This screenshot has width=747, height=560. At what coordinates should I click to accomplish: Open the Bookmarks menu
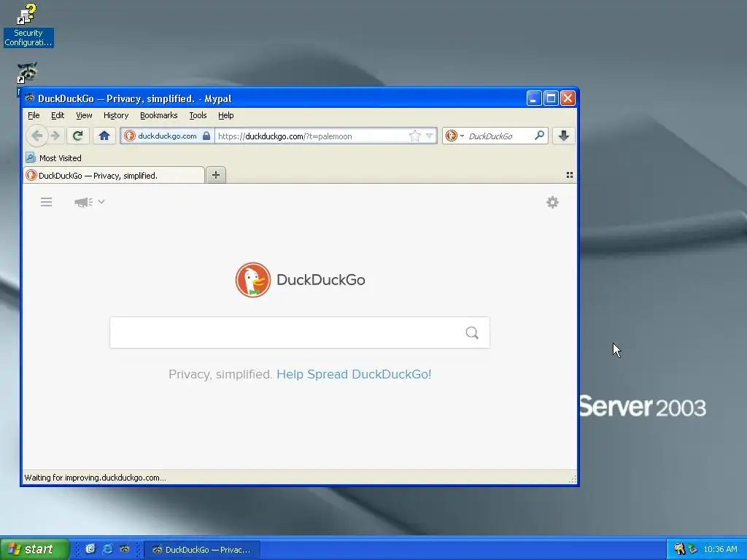coord(158,115)
